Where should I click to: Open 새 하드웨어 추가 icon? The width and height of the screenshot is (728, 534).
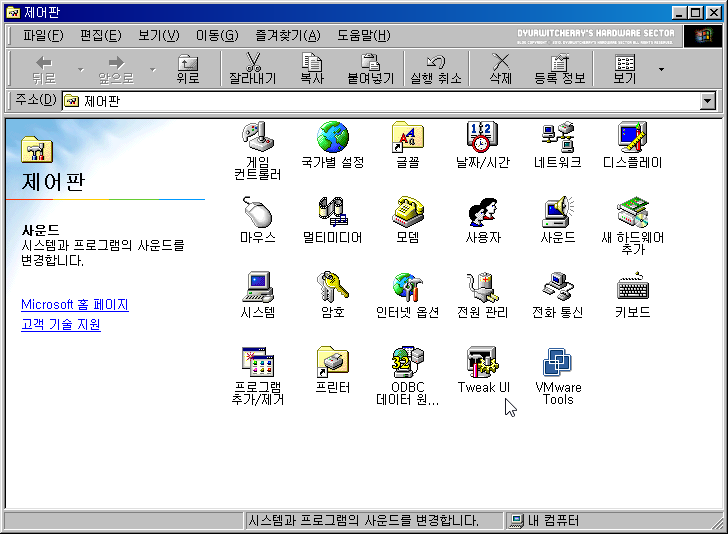point(632,212)
